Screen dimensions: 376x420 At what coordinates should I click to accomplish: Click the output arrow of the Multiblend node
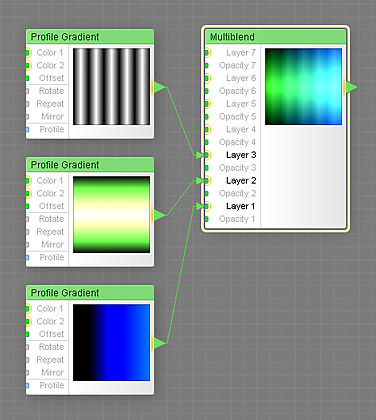click(x=351, y=88)
